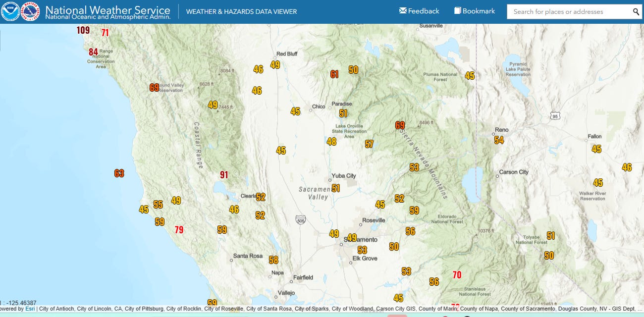
Task: Select the red 79 temperature reading
Action: pyautogui.click(x=179, y=230)
